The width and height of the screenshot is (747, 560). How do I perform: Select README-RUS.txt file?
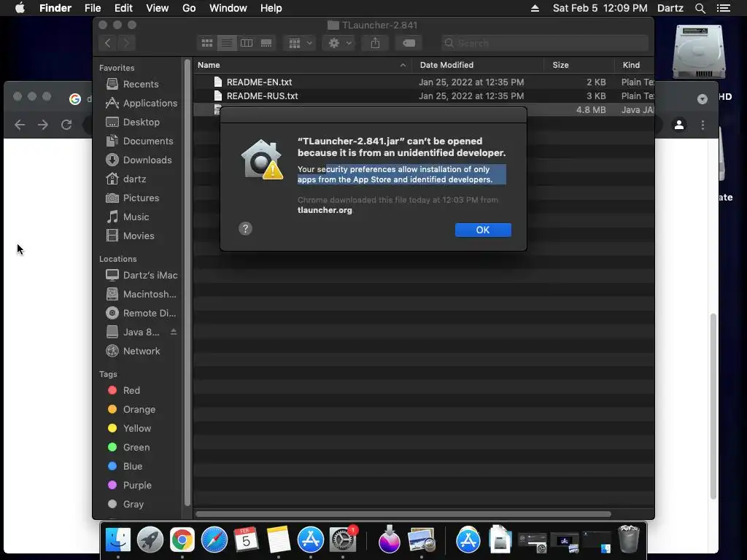click(x=424, y=96)
